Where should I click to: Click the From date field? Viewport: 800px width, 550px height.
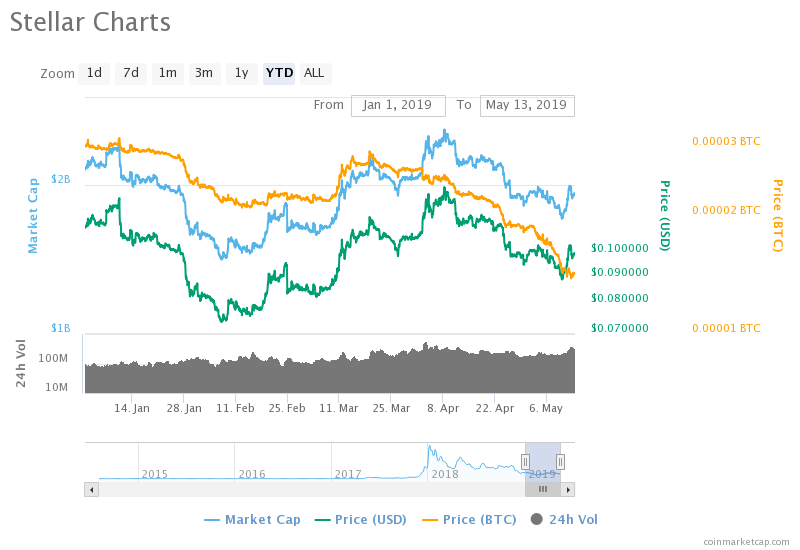coord(397,105)
